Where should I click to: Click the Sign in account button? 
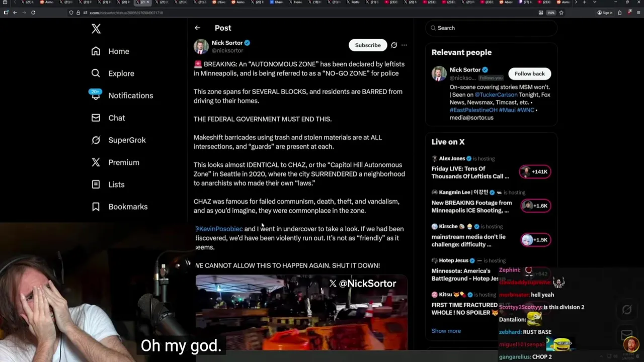coord(605,13)
